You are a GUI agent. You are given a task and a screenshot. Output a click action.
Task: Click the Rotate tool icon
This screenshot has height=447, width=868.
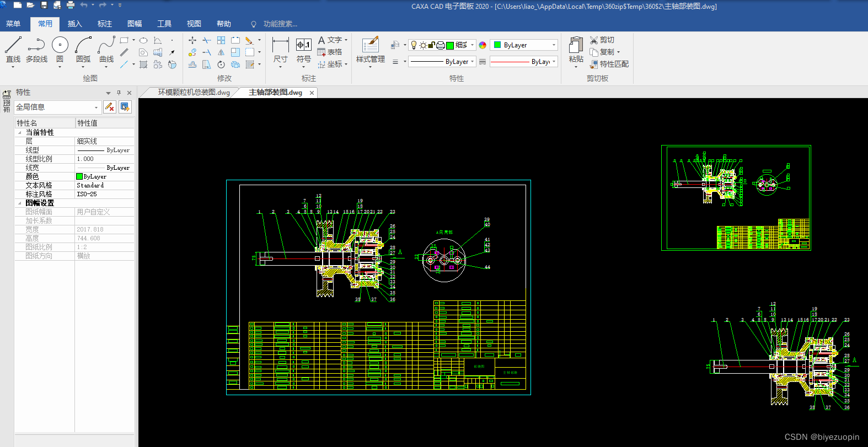(x=221, y=64)
